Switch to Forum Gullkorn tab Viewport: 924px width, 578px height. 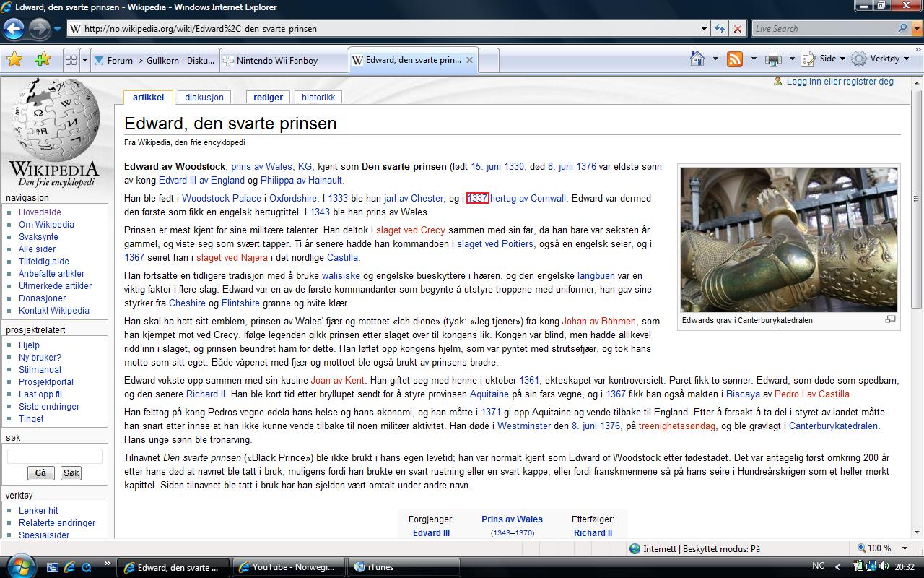click(154, 61)
